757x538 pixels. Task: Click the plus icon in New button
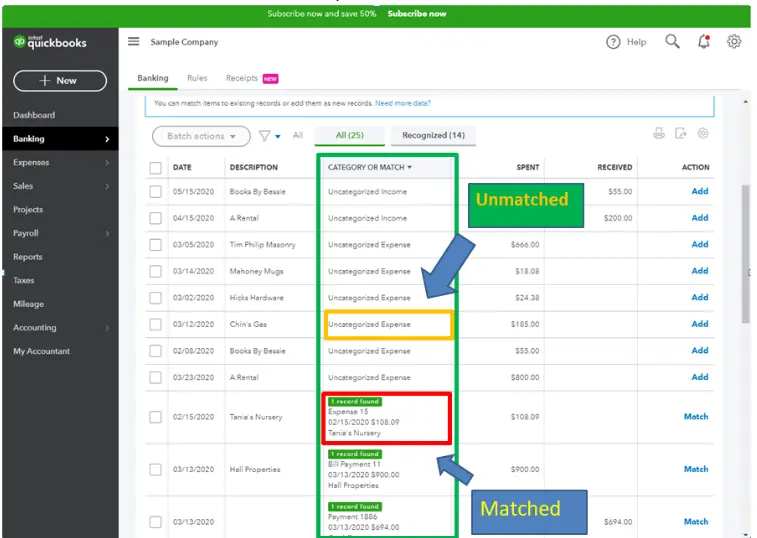tap(44, 81)
